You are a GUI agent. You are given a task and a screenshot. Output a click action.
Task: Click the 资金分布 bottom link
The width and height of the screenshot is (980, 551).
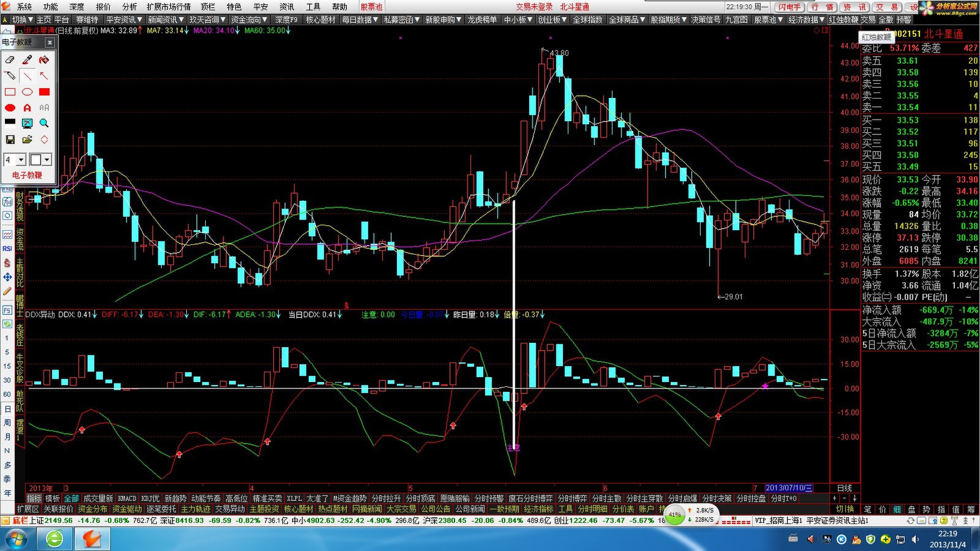[x=92, y=509]
